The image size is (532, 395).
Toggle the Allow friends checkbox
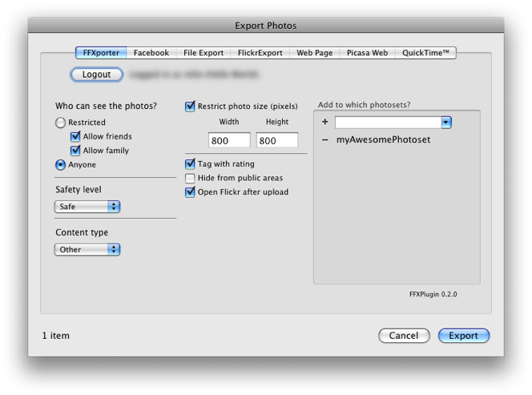(75, 136)
